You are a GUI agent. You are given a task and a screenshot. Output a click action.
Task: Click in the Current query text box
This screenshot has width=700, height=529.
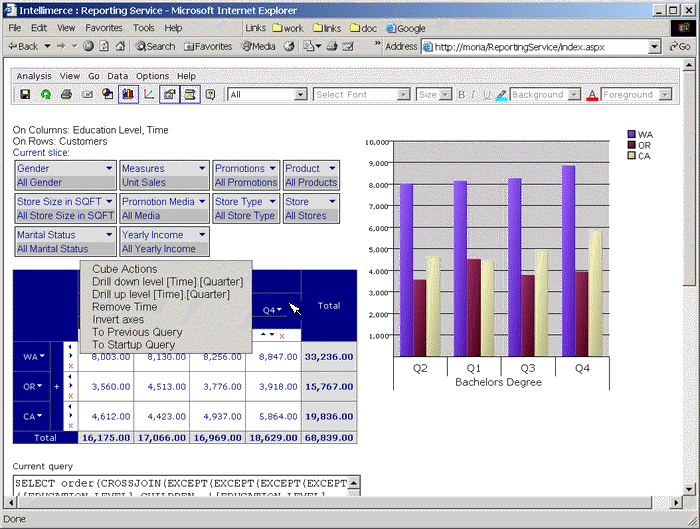182,487
